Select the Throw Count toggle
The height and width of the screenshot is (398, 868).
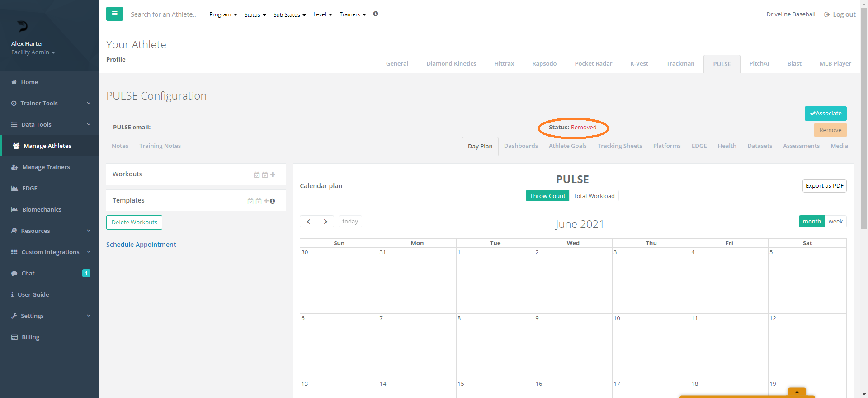click(x=547, y=196)
